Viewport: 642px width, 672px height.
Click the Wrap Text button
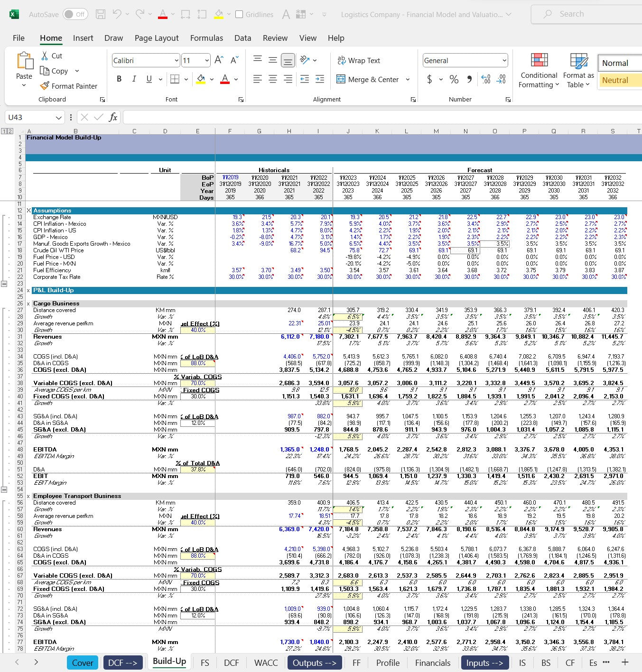[359, 61]
